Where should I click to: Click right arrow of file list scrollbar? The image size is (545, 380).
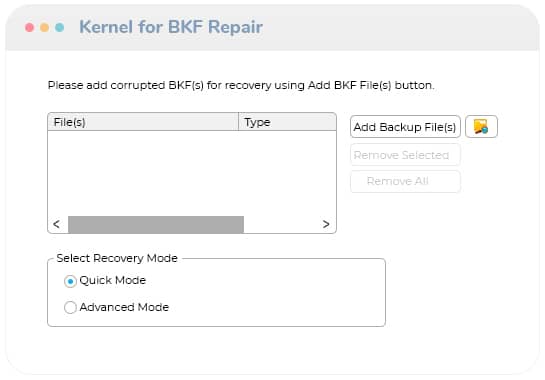[326, 224]
